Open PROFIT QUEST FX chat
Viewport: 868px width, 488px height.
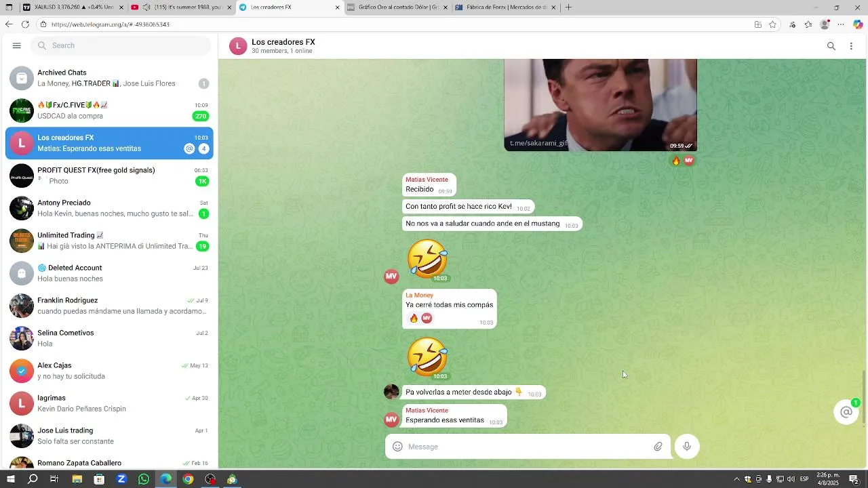click(109, 176)
